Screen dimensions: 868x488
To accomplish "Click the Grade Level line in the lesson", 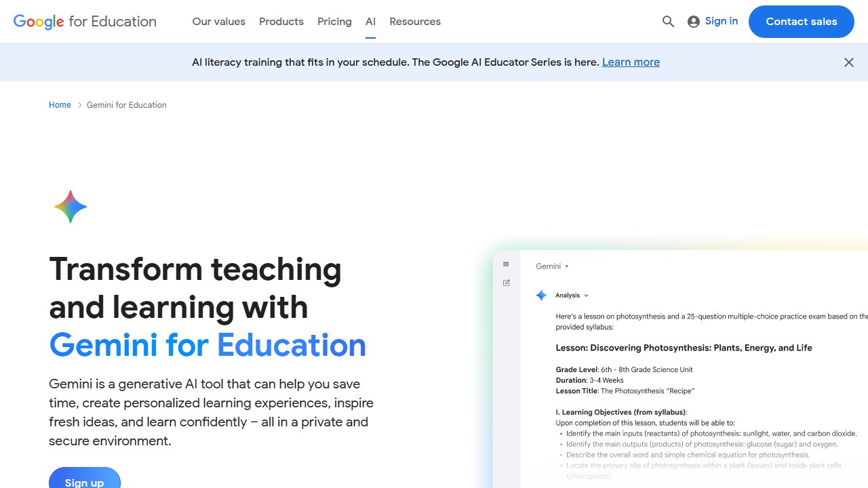I will click(624, 369).
